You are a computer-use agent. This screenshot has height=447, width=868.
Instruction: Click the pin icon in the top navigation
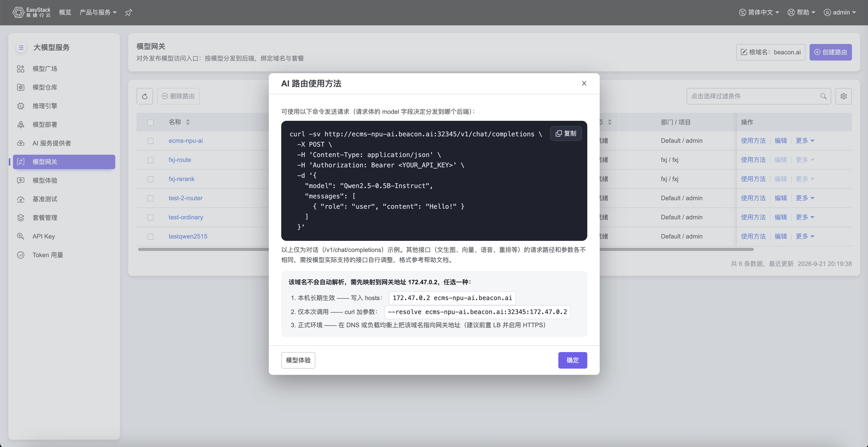(128, 12)
